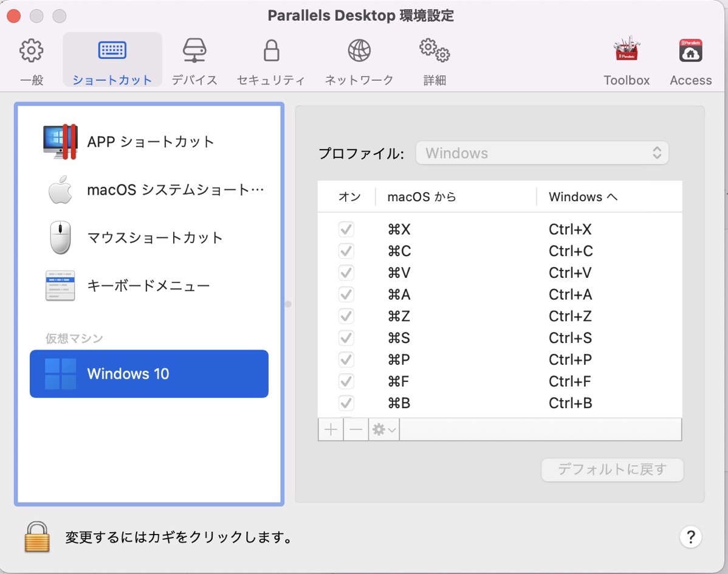Viewport: 728px width, 574px height.
Task: Open the 詳細 double-gear icon
Action: click(x=434, y=50)
